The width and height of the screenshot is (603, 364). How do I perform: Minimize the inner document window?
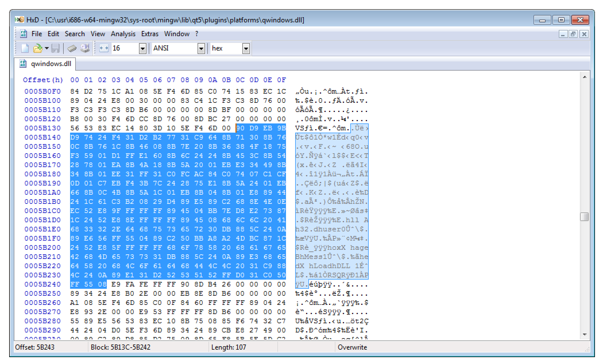563,34
